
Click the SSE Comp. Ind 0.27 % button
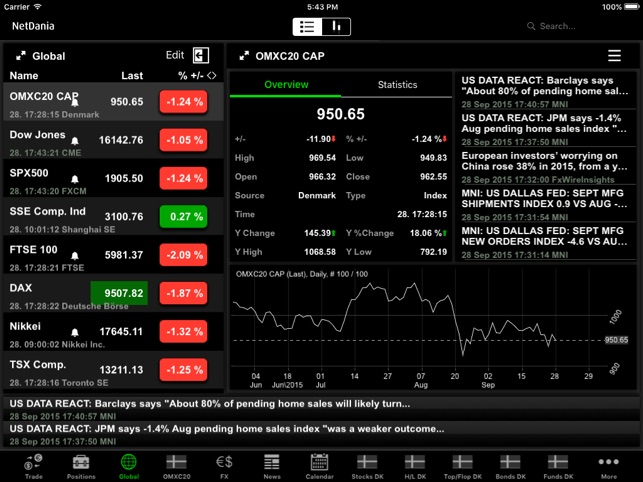click(x=183, y=217)
